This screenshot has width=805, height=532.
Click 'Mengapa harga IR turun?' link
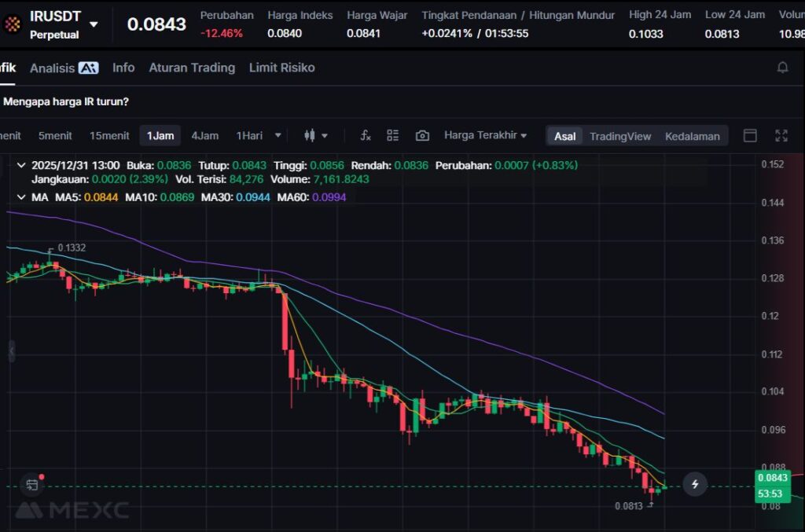[66, 101]
